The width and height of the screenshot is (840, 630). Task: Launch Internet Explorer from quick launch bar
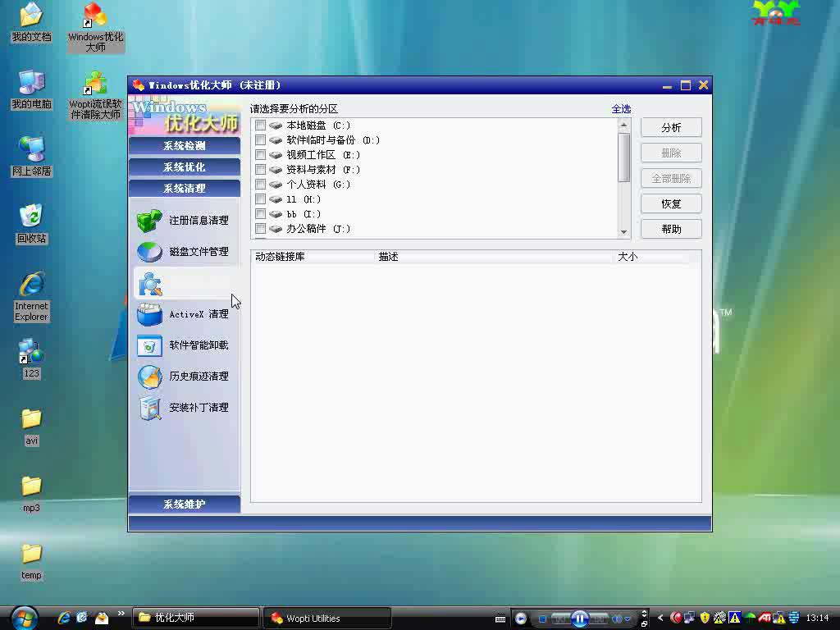(x=64, y=618)
